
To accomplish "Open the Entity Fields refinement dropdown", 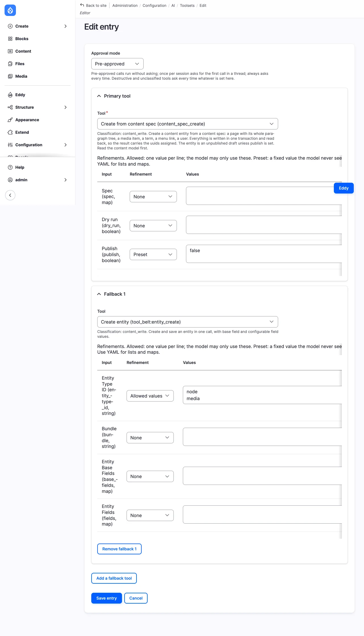I will click(150, 515).
